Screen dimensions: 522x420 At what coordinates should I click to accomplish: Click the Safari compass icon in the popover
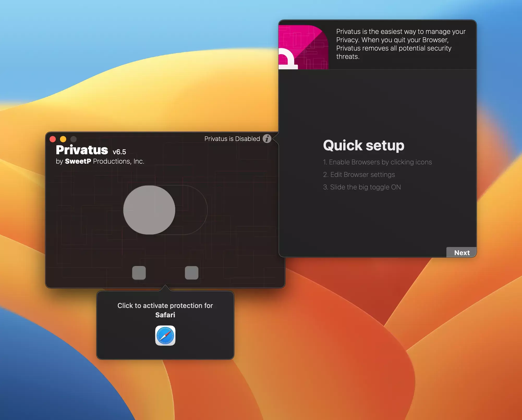pos(165,336)
